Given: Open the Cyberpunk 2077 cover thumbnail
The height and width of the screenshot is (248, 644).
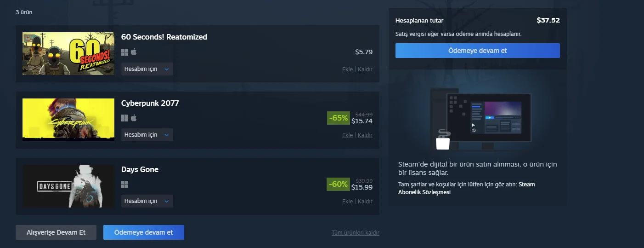Looking at the screenshot, I should coord(68,120).
